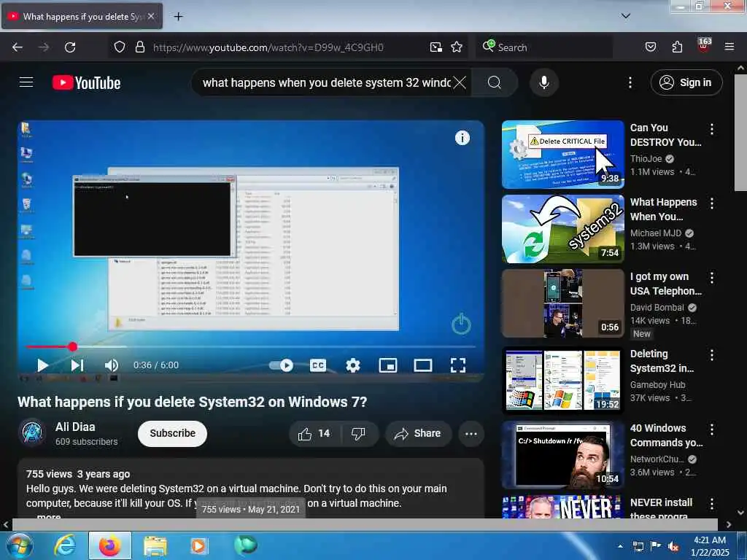Seek on the red video progress bar
This screenshot has width=747, height=560.
click(251, 346)
